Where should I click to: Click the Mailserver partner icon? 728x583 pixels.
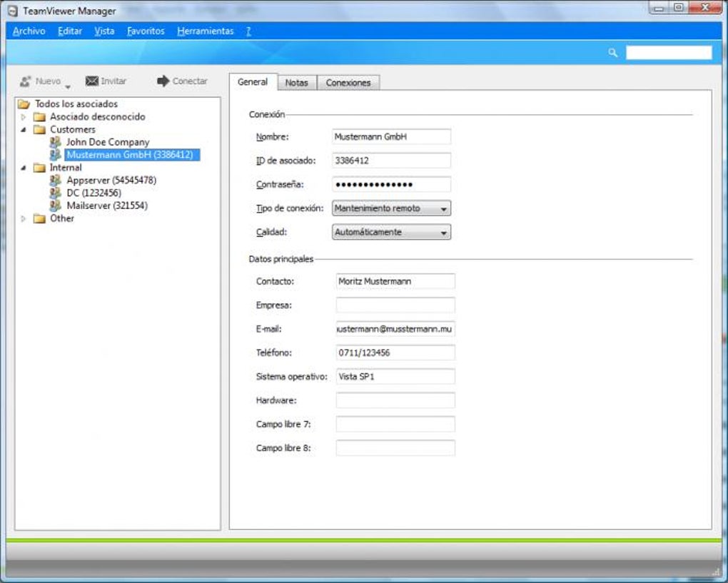click(55, 206)
